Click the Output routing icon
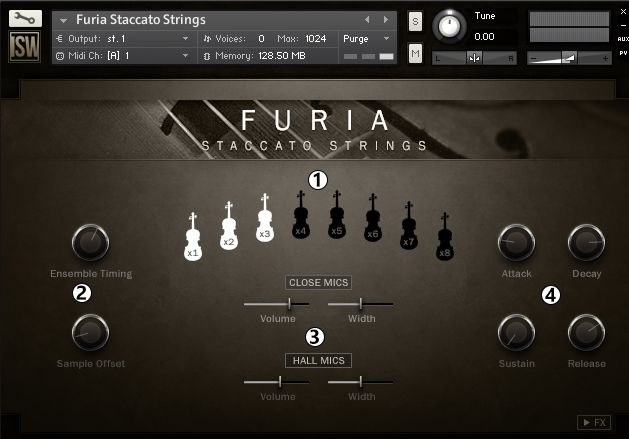This screenshot has height=439, width=629. click(59, 39)
